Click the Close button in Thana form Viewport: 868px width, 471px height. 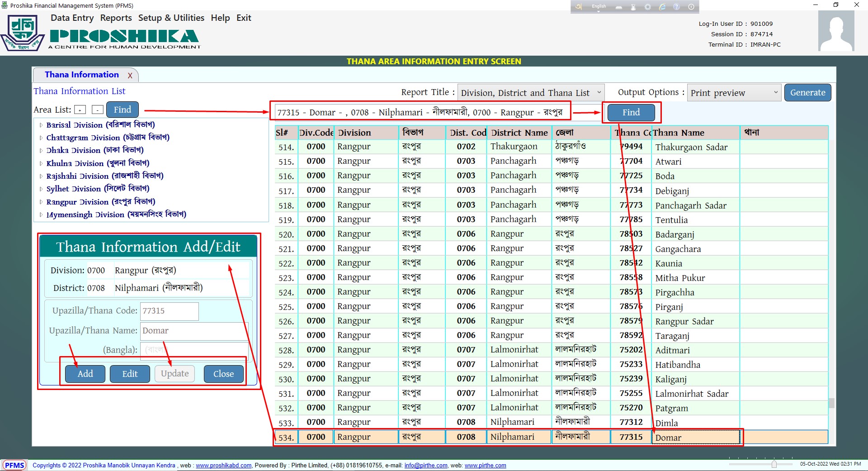tap(224, 374)
